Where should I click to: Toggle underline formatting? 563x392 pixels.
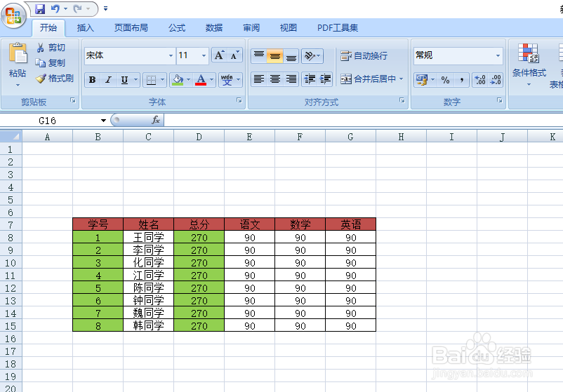tap(124, 80)
